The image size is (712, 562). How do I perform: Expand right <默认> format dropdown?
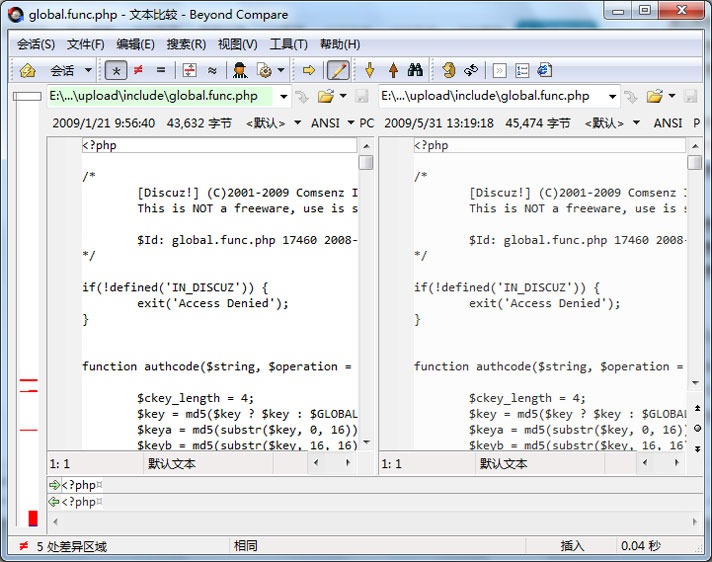click(x=636, y=123)
